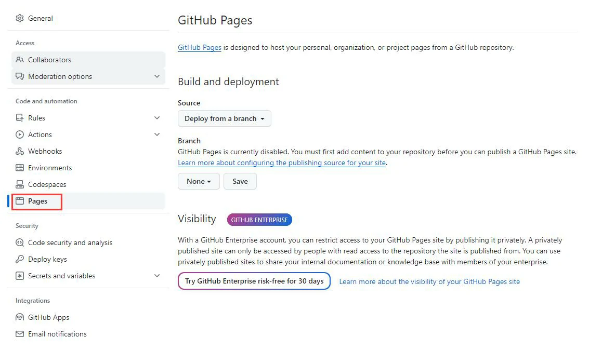This screenshot has width=602, height=364.
Task: Try GitHub Enterprise risk-free for 30 days
Action: tap(254, 280)
